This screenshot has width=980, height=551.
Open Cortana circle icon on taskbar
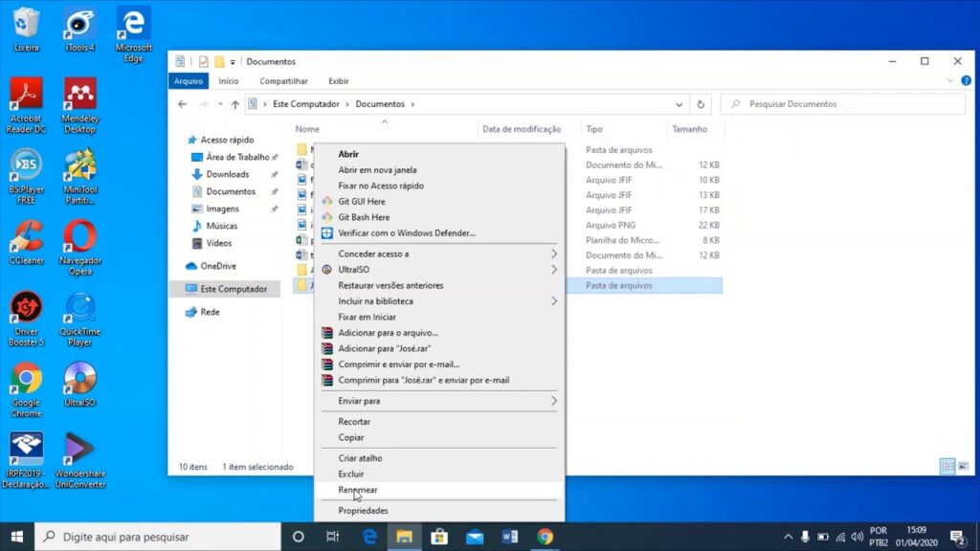299,537
